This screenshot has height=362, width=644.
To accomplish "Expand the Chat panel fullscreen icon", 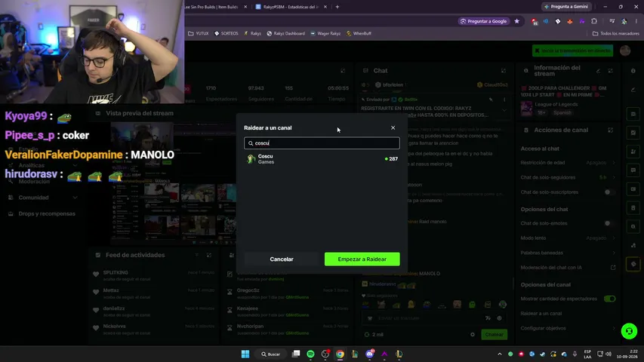I will [x=504, y=71].
